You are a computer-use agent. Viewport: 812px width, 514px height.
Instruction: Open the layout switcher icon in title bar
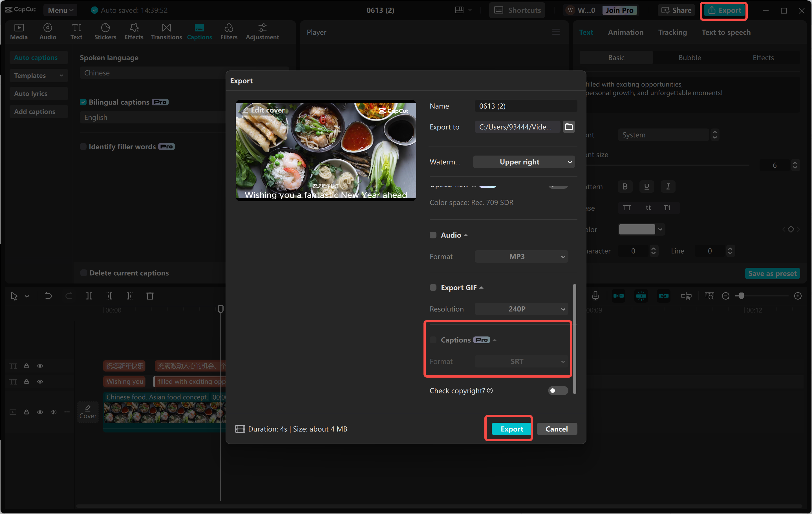click(x=459, y=10)
